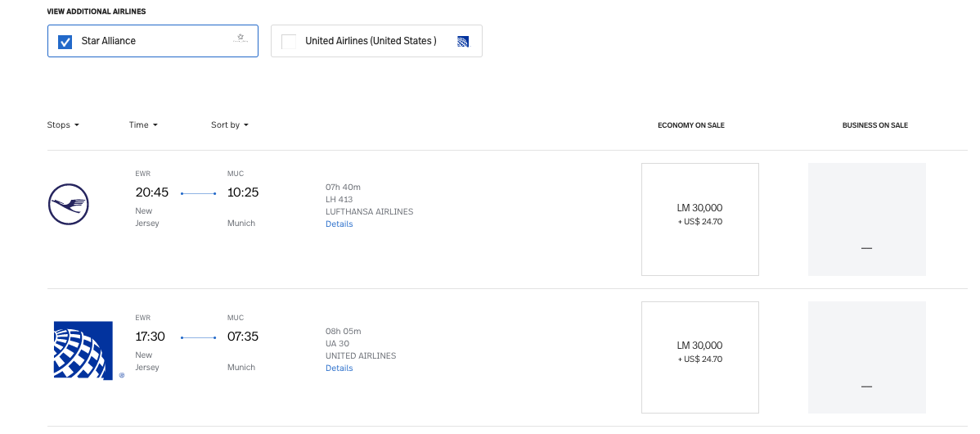Expand the Time filter dropdown
980x434 pixels.
pos(143,125)
